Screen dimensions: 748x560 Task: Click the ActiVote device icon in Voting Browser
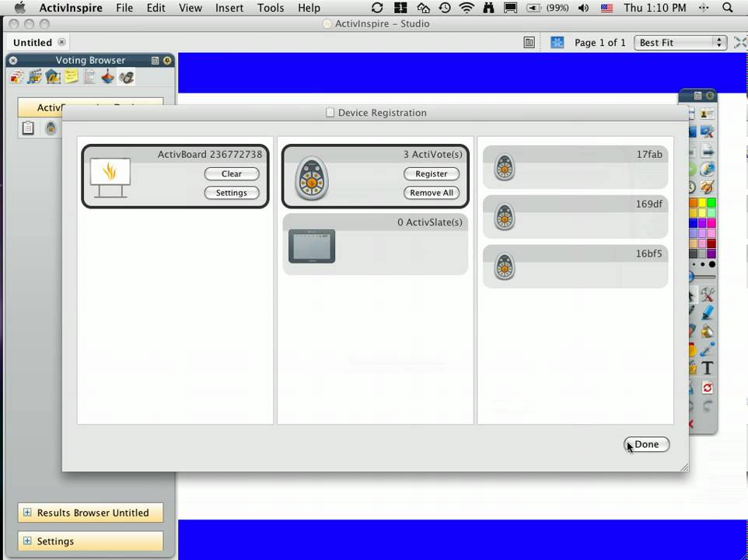[x=51, y=128]
